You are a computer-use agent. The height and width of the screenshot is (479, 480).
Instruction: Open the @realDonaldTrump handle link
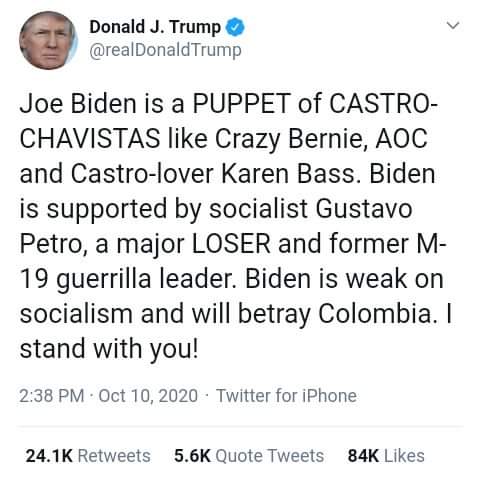(165, 50)
